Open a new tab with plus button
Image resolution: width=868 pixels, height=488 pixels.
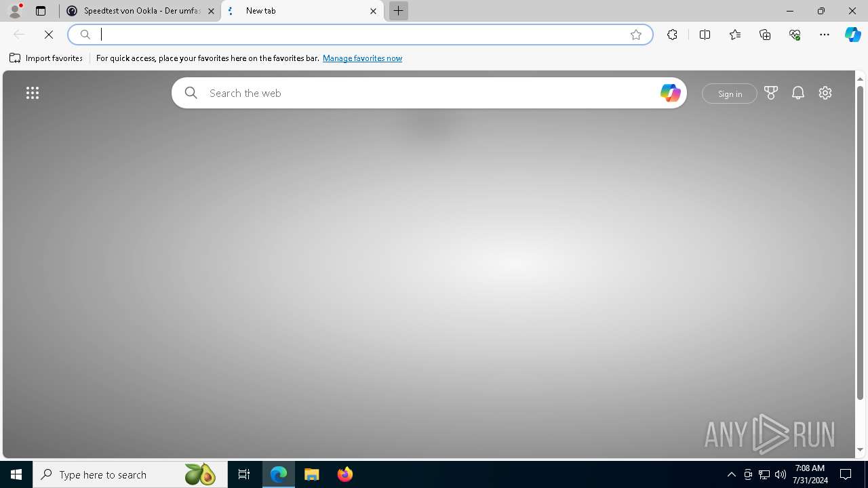tap(398, 11)
